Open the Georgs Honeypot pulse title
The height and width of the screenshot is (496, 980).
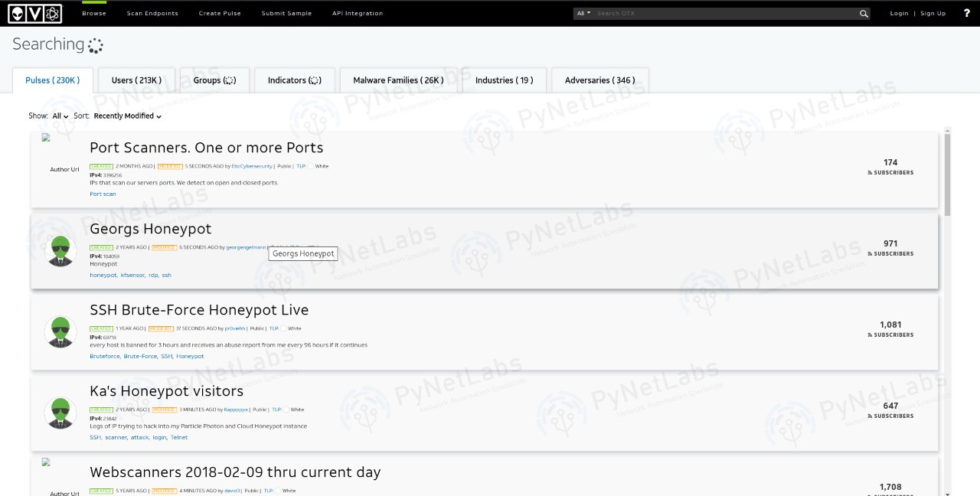click(x=151, y=229)
